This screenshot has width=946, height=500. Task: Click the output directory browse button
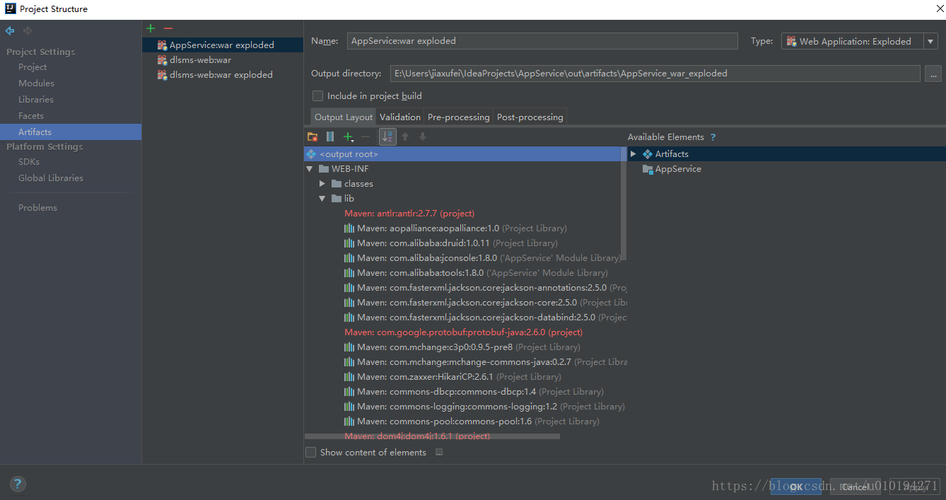(x=932, y=74)
